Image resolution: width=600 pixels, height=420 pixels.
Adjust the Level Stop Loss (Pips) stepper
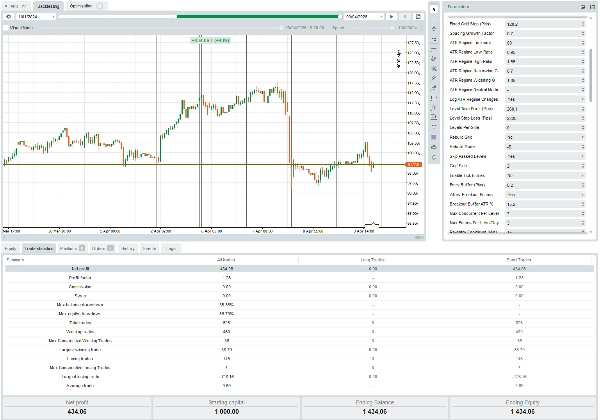point(583,118)
